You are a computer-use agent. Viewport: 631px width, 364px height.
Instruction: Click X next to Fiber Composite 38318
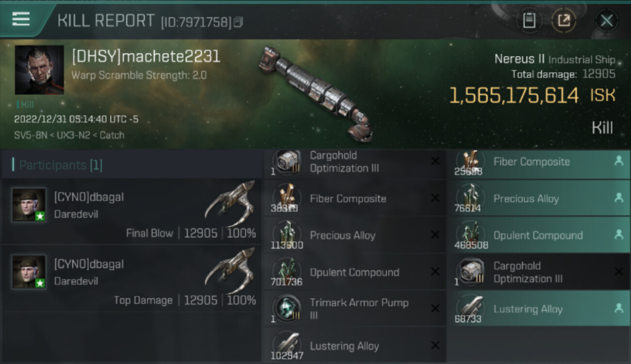tap(435, 198)
